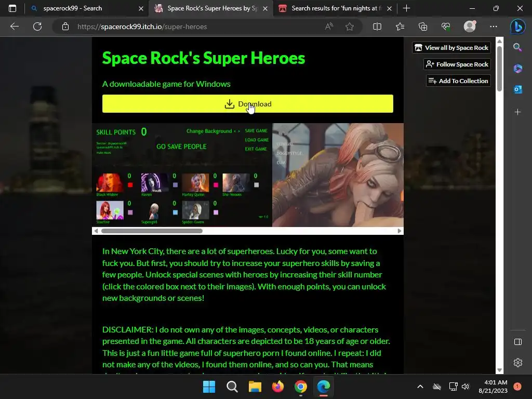The image size is (532, 399).
Task: Launch Firefox from the taskbar
Action: coord(278,387)
